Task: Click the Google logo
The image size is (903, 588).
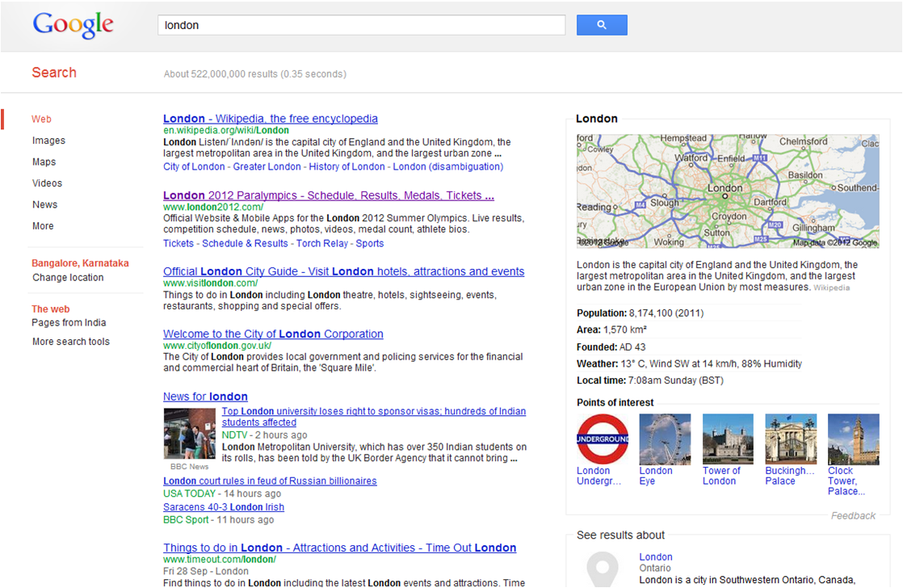Action: [73, 25]
